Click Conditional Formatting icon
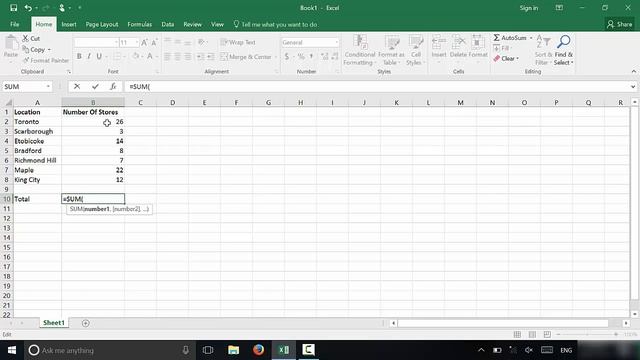 (360, 42)
